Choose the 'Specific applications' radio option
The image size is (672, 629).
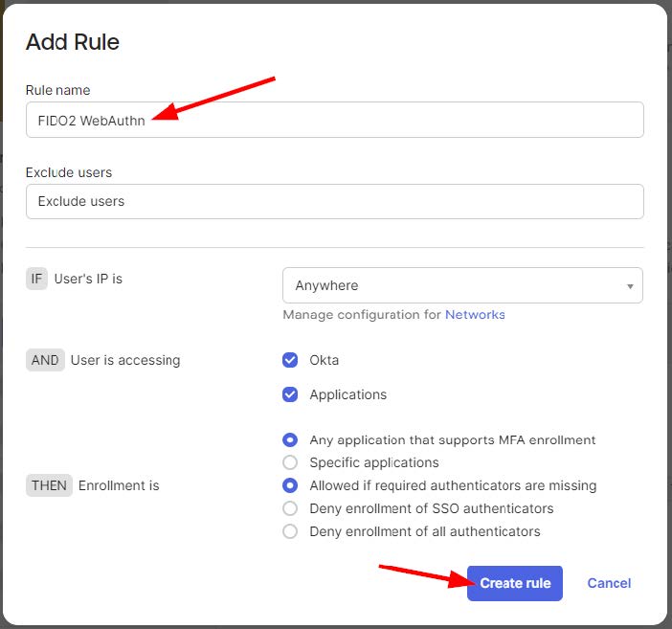[290, 462]
